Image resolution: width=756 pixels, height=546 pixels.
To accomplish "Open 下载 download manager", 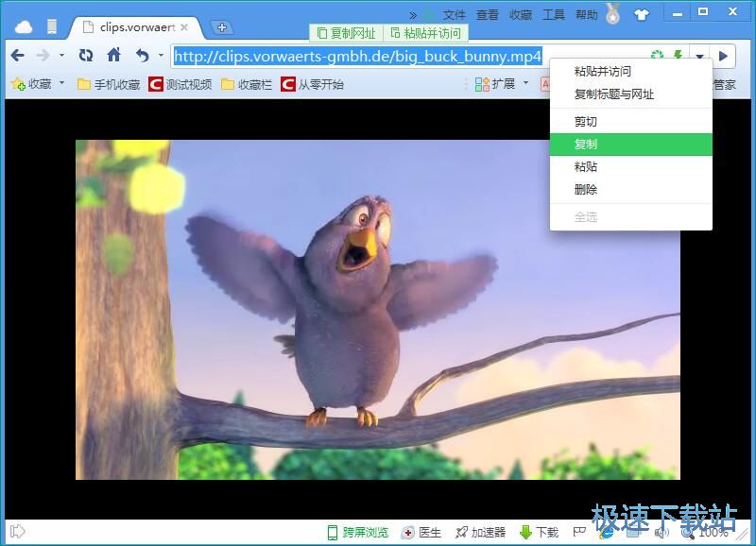I will pos(540,533).
